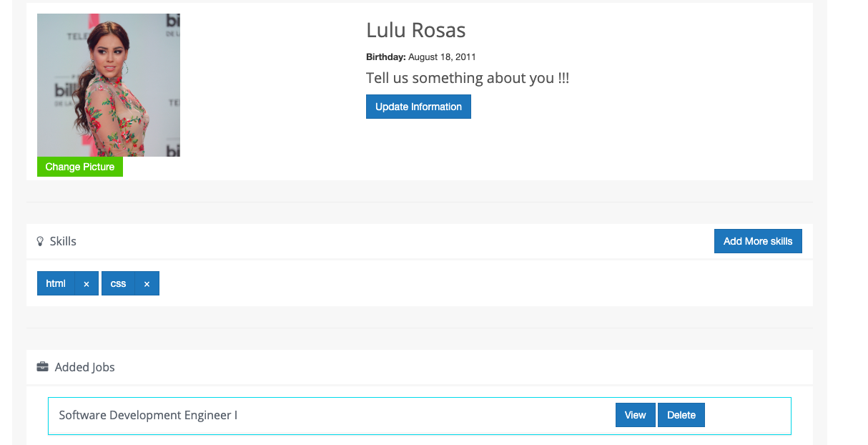Viewport: 868px width, 445px height.
Task: Select the html skill tag
Action: [x=56, y=283]
